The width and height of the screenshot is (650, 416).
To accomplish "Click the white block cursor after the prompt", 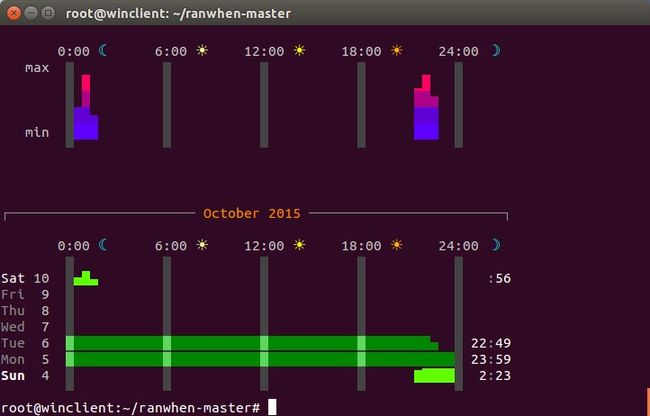I will pyautogui.click(x=272, y=407).
